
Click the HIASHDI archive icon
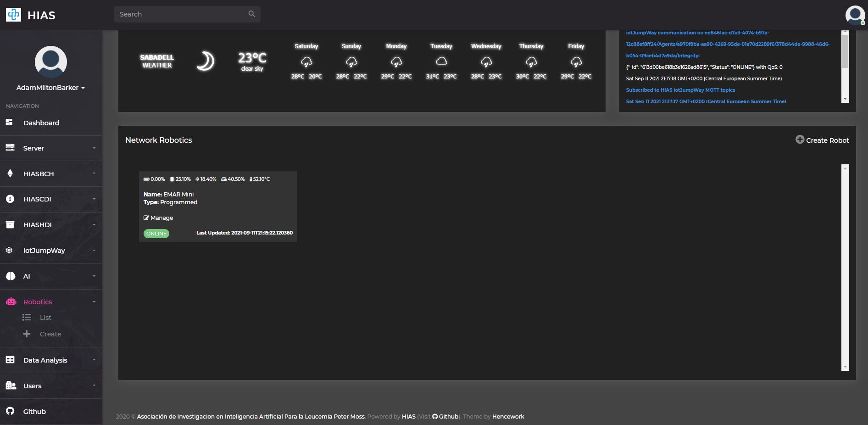pos(10,224)
